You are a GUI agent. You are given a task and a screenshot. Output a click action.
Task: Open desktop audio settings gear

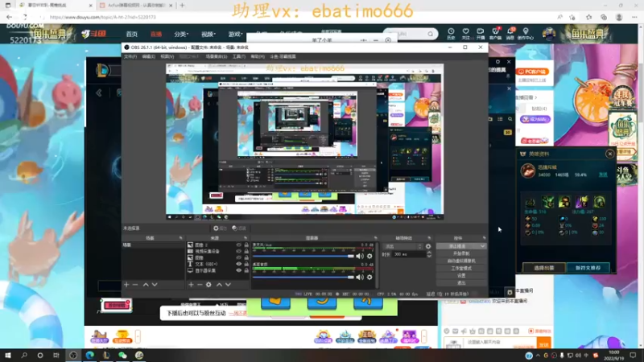(x=369, y=278)
